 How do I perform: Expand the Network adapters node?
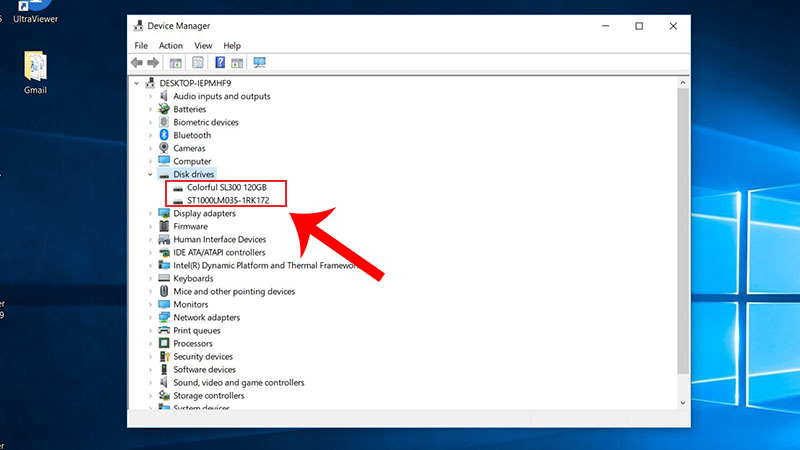click(151, 317)
